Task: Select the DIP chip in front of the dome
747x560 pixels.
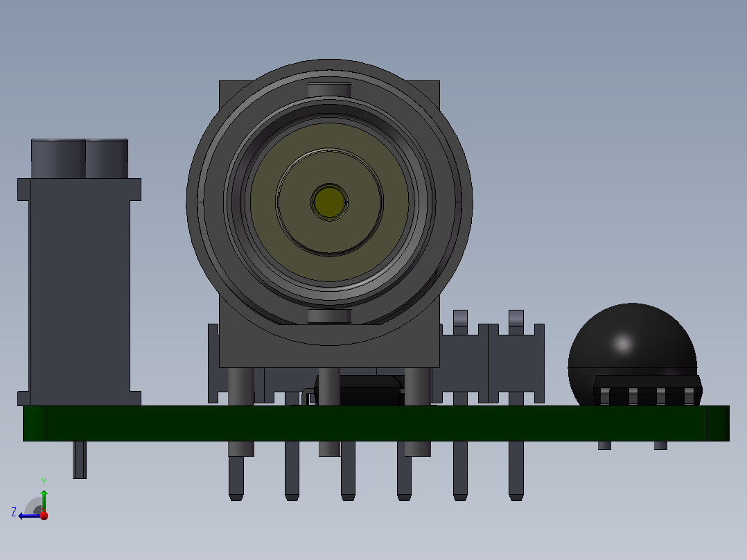Action: point(647,391)
